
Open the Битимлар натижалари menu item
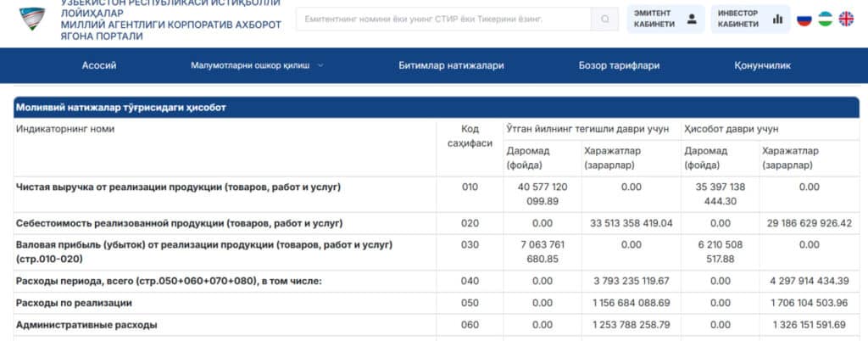pos(451,65)
